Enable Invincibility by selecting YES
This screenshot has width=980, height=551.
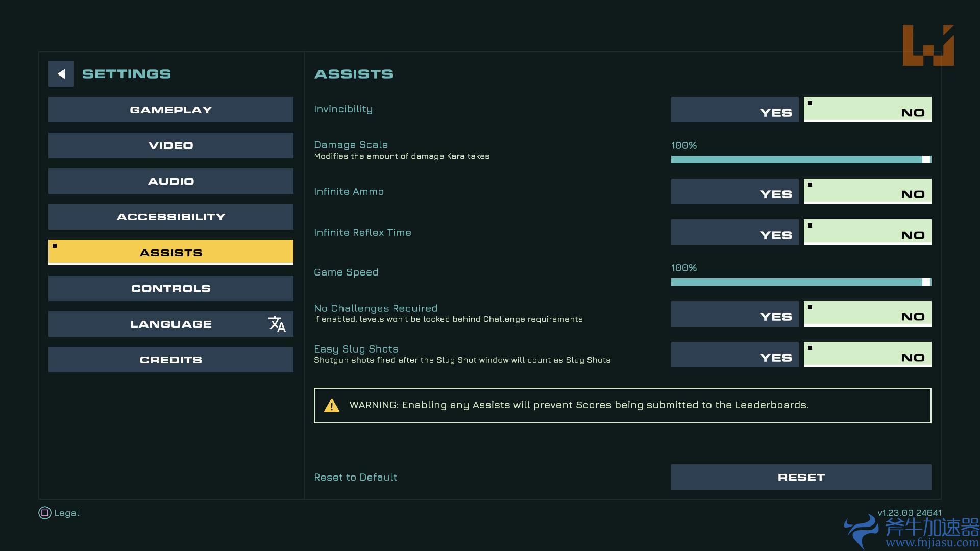click(734, 110)
